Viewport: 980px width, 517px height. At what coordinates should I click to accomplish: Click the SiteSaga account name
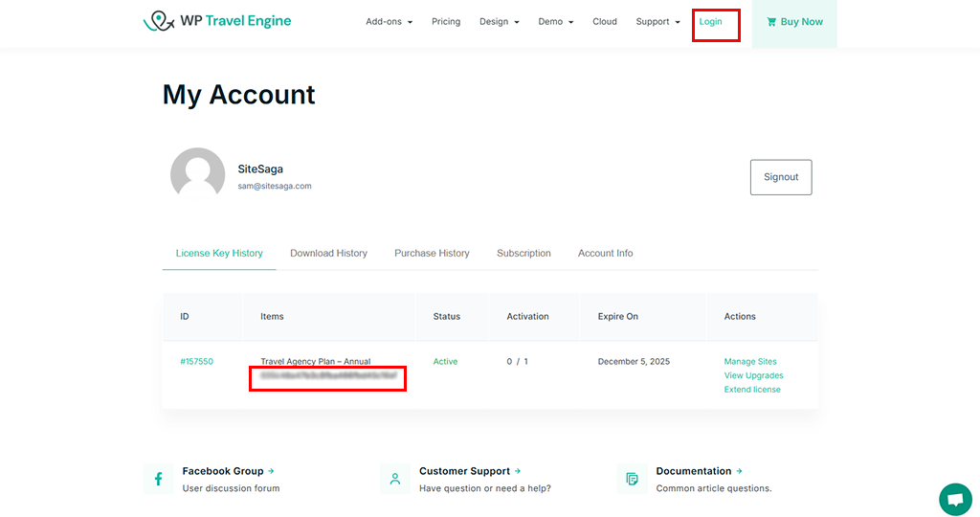pos(260,169)
